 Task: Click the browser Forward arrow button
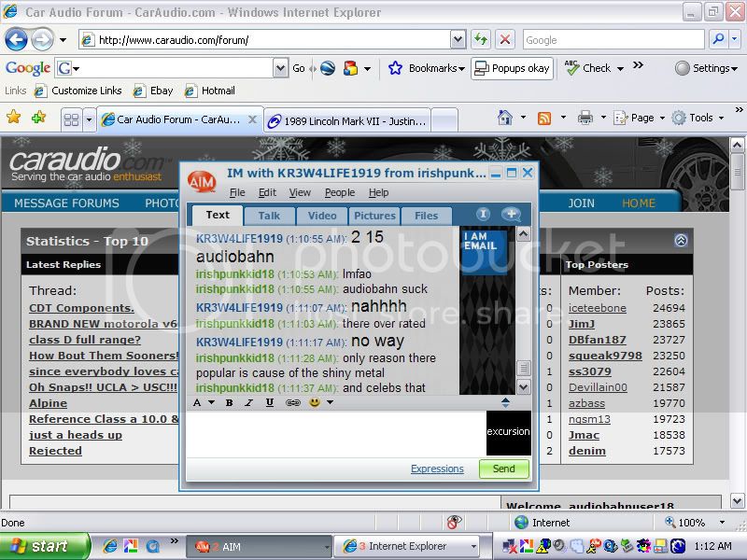[42, 40]
